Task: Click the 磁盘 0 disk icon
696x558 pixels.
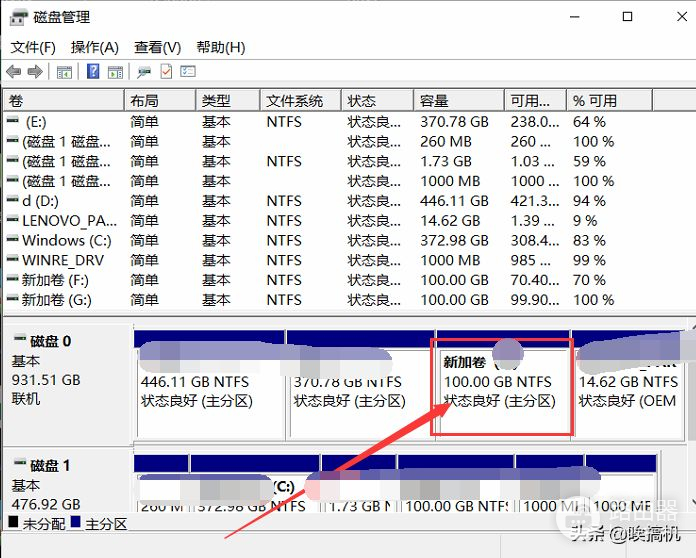Action: click(20, 338)
